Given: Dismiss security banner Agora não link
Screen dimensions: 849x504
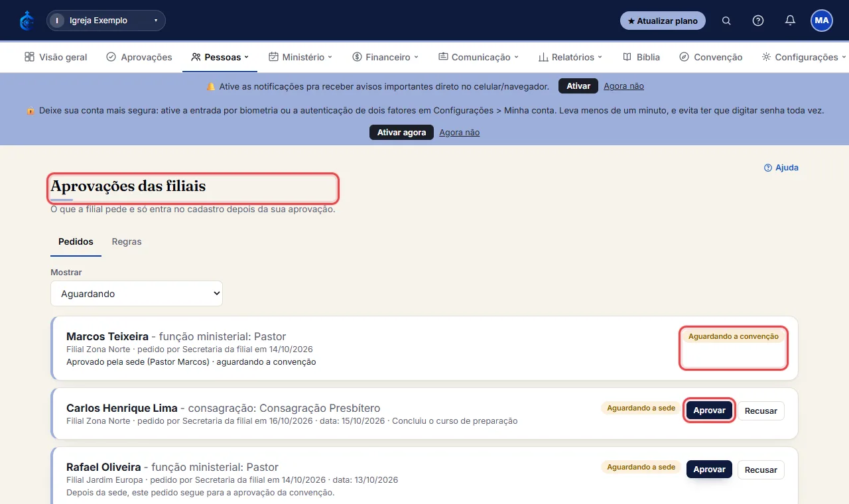Looking at the screenshot, I should 459,133.
